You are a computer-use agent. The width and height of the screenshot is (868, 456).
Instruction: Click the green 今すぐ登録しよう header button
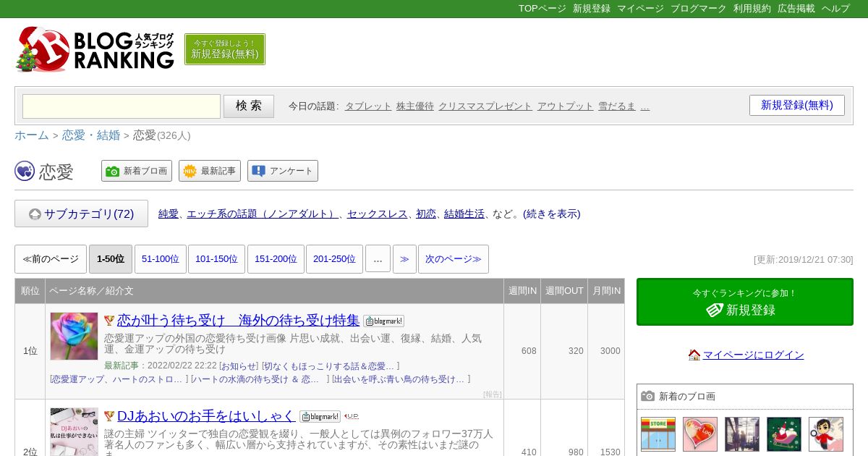[x=225, y=49]
